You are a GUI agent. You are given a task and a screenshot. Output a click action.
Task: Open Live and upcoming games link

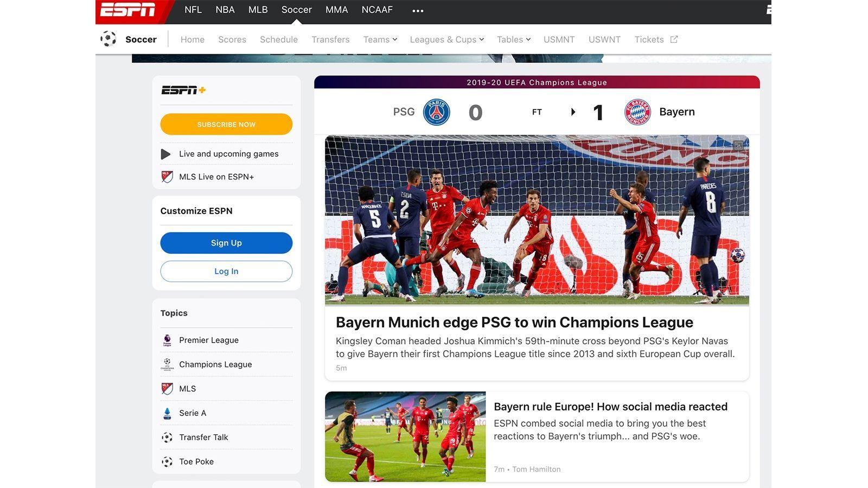pyautogui.click(x=229, y=154)
